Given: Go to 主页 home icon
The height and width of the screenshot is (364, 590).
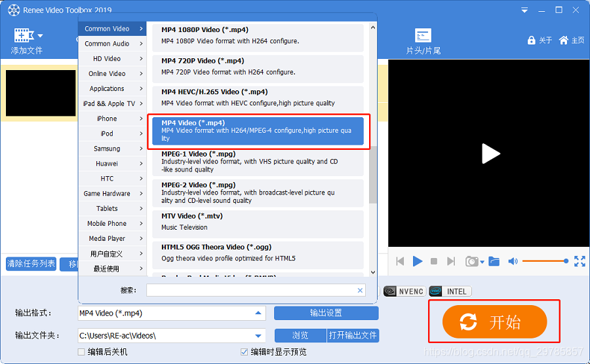Looking at the screenshot, I should tap(563, 40).
